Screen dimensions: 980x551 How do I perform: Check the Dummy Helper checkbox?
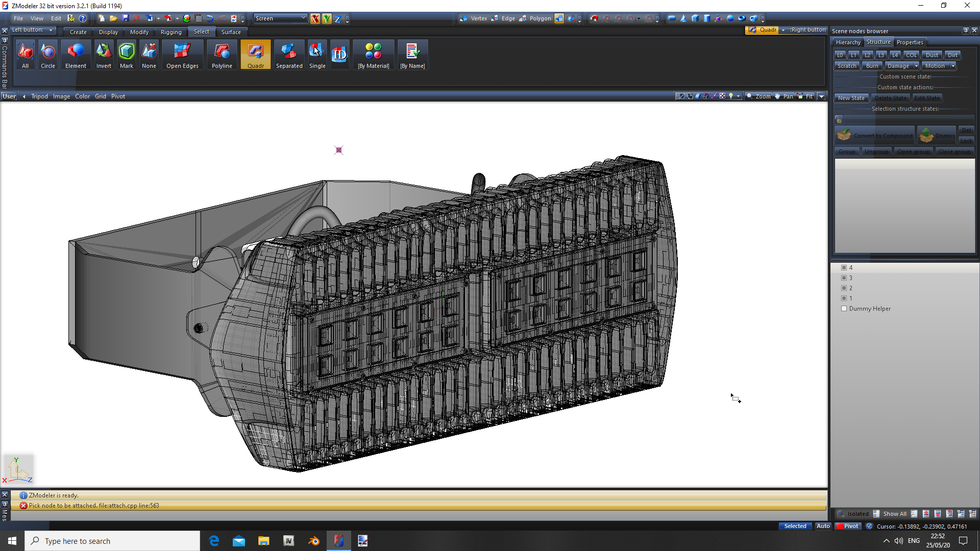[x=844, y=309]
